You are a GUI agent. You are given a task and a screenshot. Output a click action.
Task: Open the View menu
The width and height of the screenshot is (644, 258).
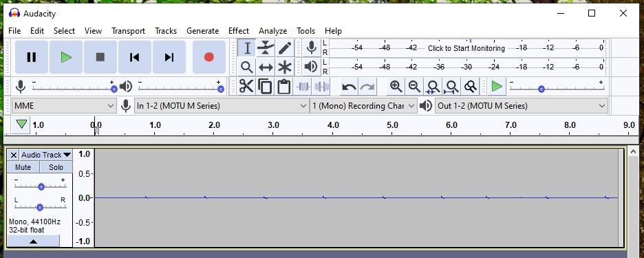[x=94, y=31]
